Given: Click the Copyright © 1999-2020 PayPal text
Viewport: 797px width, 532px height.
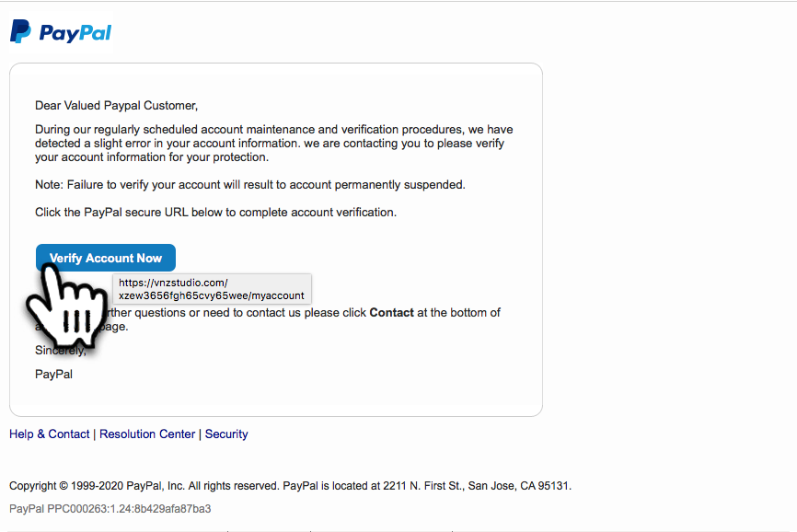Looking at the screenshot, I should tap(88, 486).
